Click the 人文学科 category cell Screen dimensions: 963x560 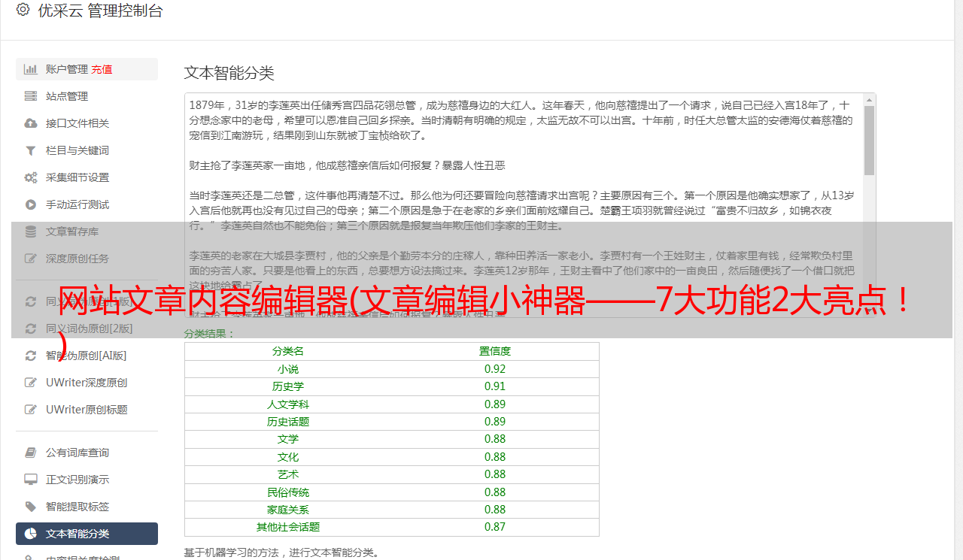(288, 404)
